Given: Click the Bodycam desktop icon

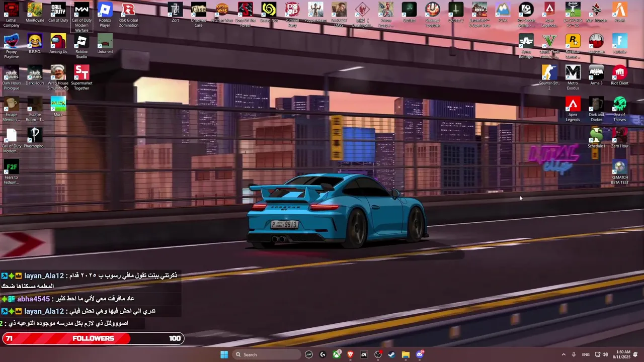Looking at the screenshot, I should (596, 44).
